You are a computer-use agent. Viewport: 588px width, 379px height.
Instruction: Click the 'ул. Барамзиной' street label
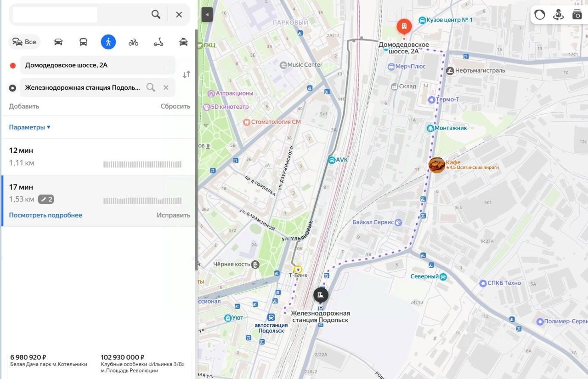[257, 219]
